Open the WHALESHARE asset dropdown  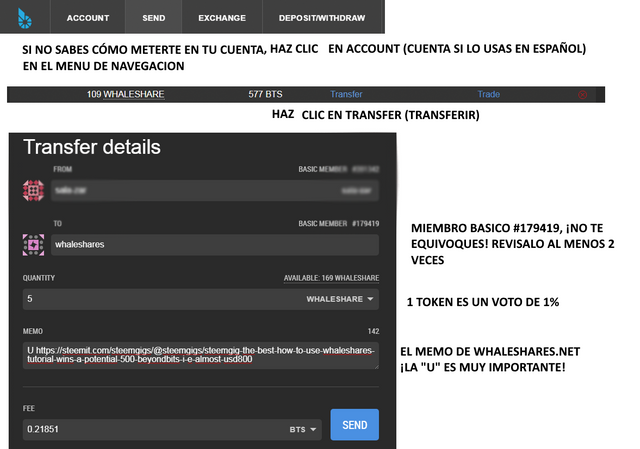(x=340, y=299)
